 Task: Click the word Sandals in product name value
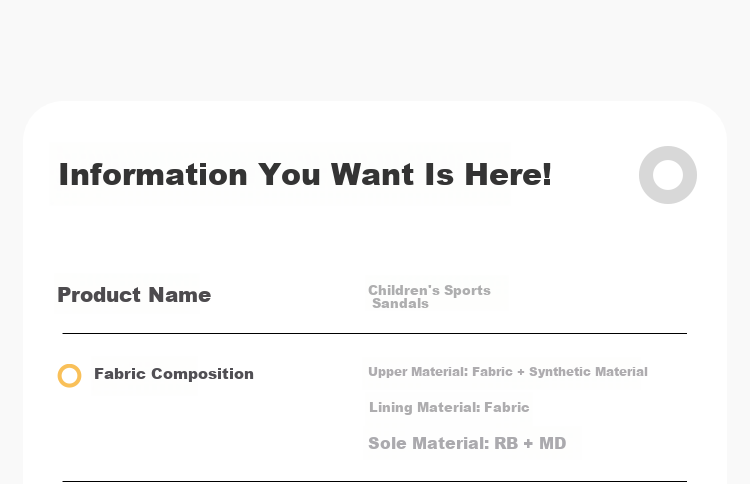[x=400, y=304]
